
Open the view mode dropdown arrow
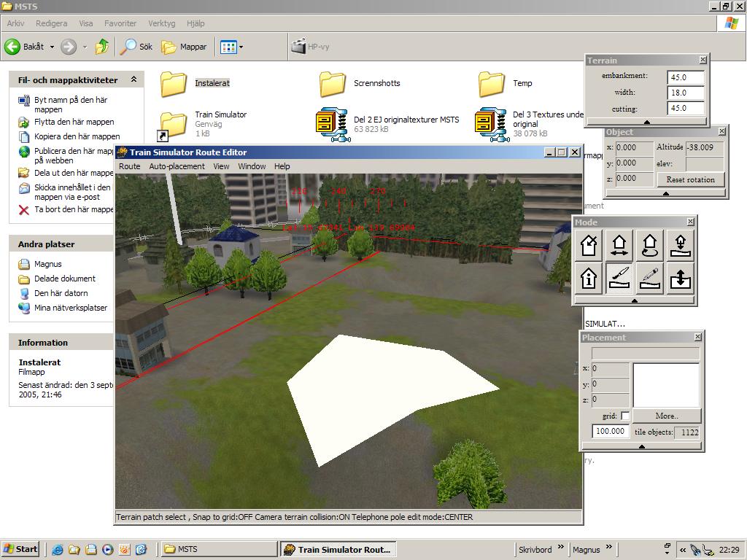(241, 47)
